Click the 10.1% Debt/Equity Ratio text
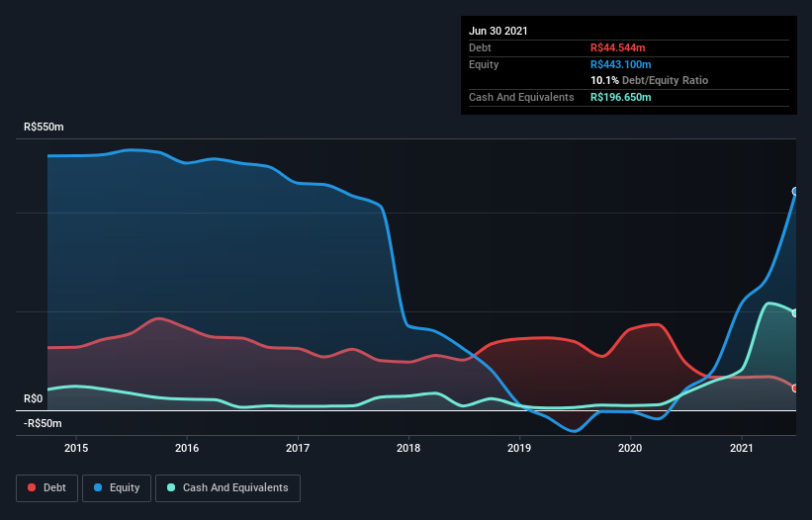This screenshot has width=812, height=520. (x=650, y=80)
